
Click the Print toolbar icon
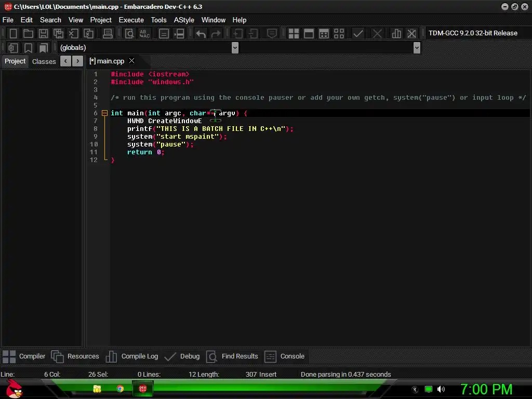coord(108,34)
